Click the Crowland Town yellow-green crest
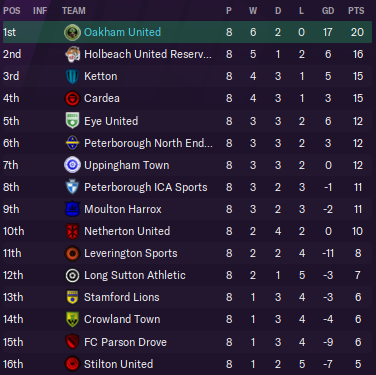Viewport: 376px width, 375px height. pyautogui.click(x=72, y=319)
